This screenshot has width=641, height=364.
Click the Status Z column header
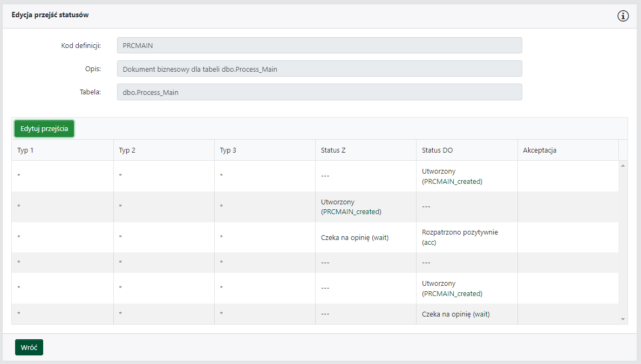coord(333,150)
